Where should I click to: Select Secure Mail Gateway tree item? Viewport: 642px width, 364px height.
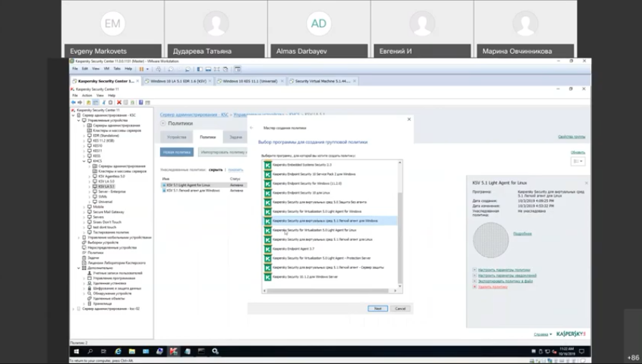coord(108,212)
